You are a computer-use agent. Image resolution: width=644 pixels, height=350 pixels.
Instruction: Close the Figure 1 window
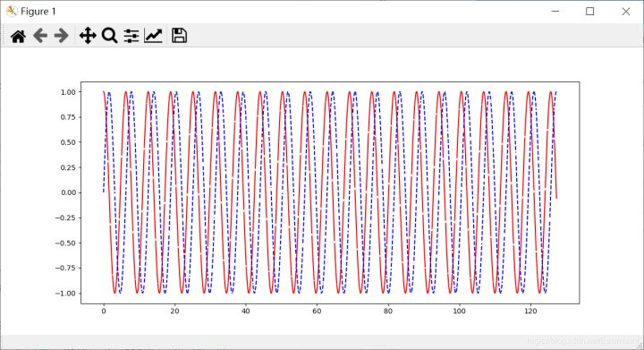click(625, 11)
